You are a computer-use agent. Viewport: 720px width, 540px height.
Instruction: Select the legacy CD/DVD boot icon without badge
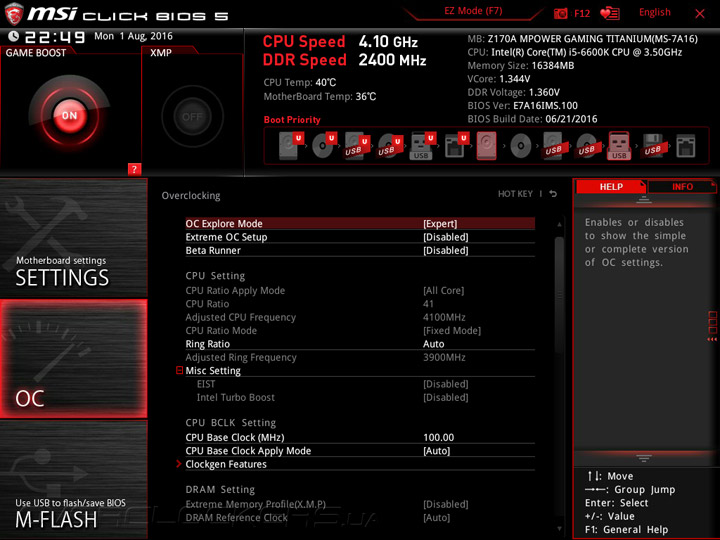[521, 146]
